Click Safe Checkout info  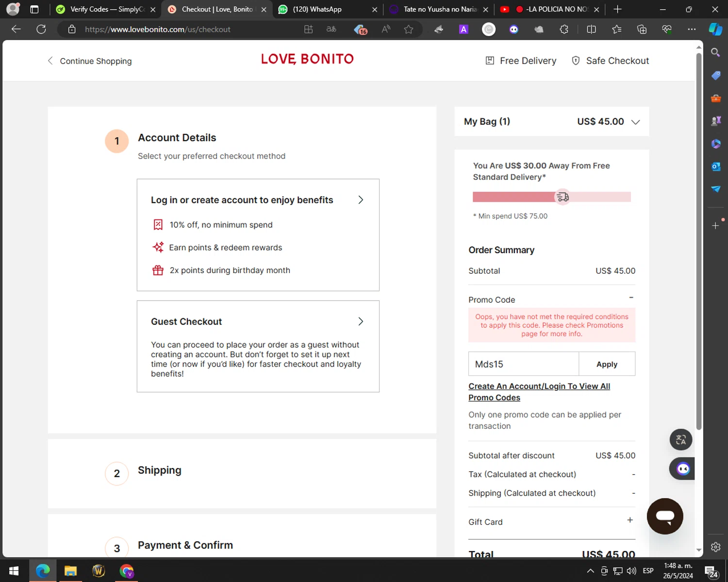pyautogui.click(x=610, y=61)
